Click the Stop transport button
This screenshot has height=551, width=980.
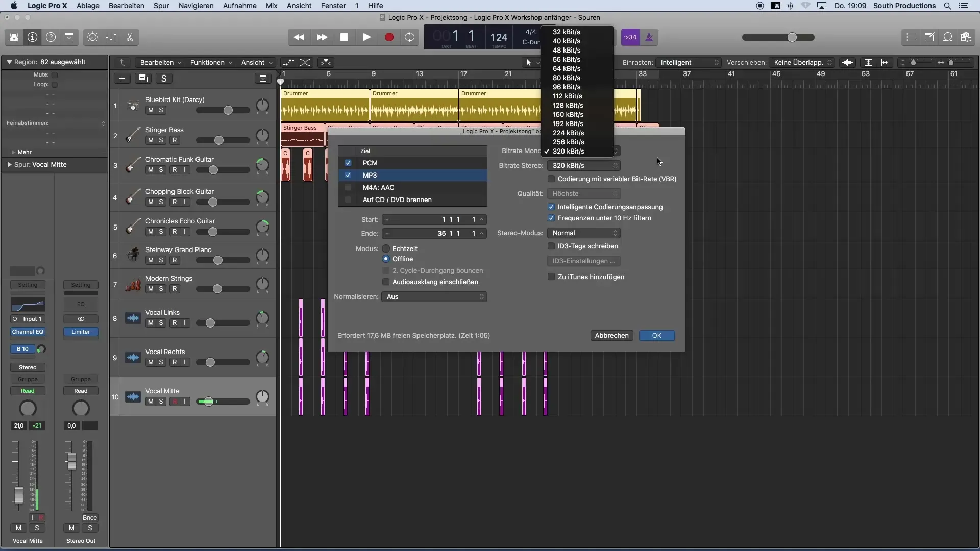pyautogui.click(x=344, y=37)
